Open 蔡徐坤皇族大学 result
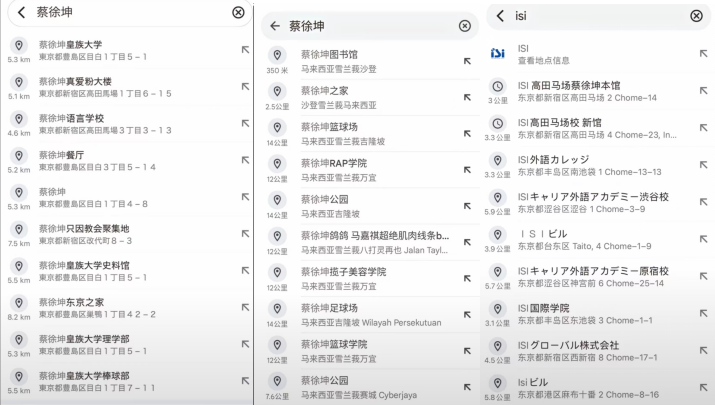The width and height of the screenshot is (715, 405). (127, 50)
